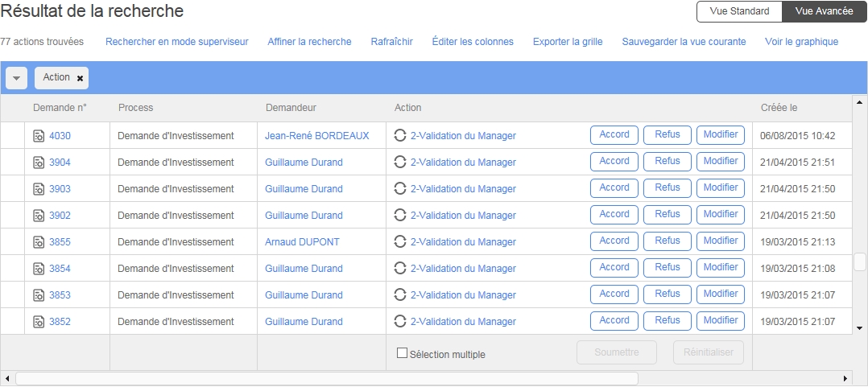The image size is (868, 387).
Task: Open the grouping dropdown arrow in blue bar
Action: tap(17, 78)
